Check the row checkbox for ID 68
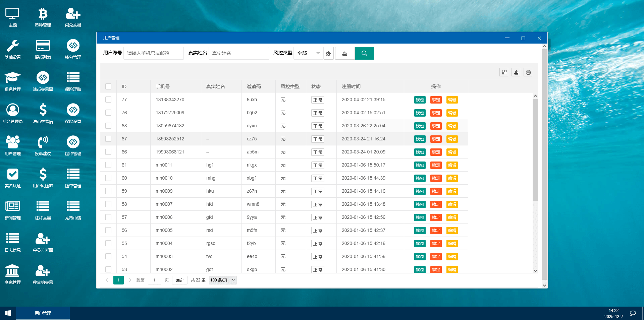The image size is (644, 320). (x=108, y=126)
